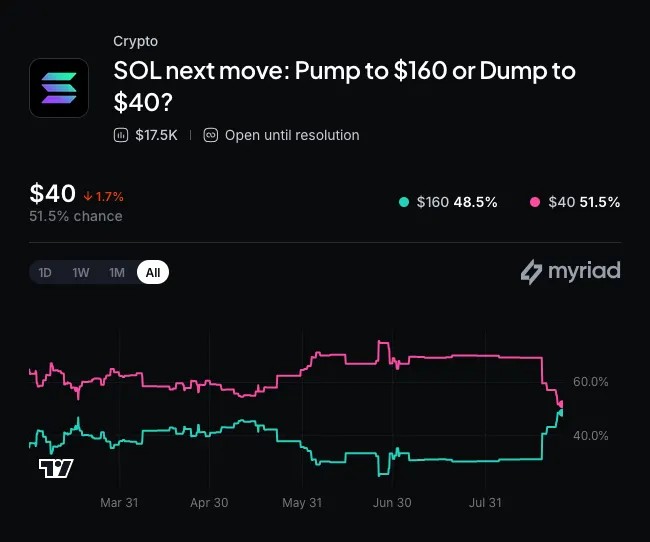Click the pink dot for $40 legend
Screen dimensions: 650x542
(x=535, y=202)
